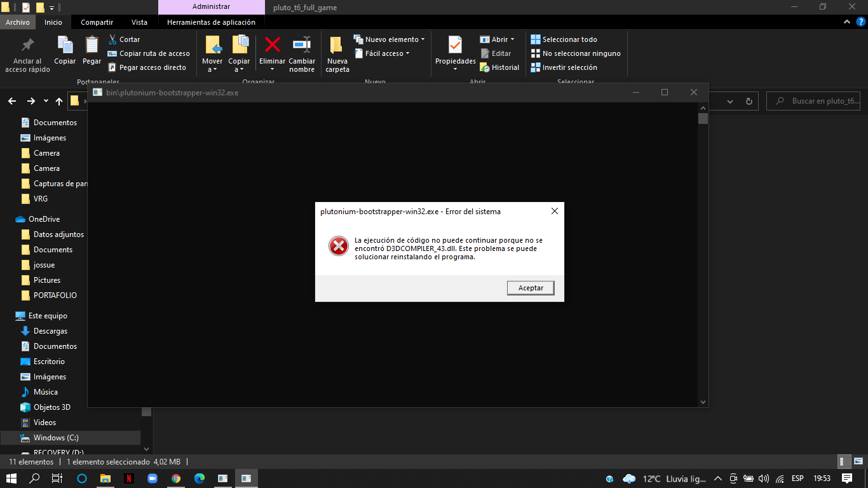
Task: Click the Explorer back arrow
Action: click(12, 101)
